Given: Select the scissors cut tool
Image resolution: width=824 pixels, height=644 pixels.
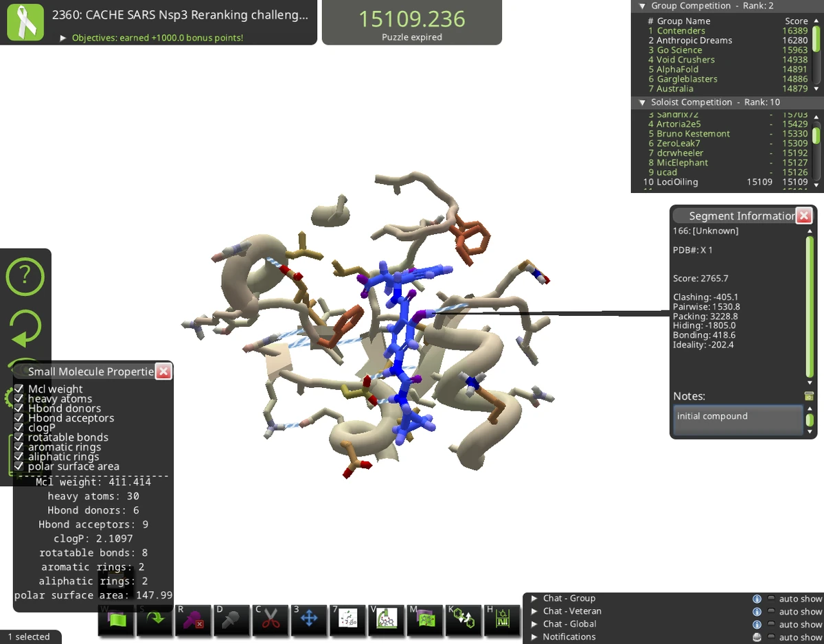Looking at the screenshot, I should pos(270,619).
